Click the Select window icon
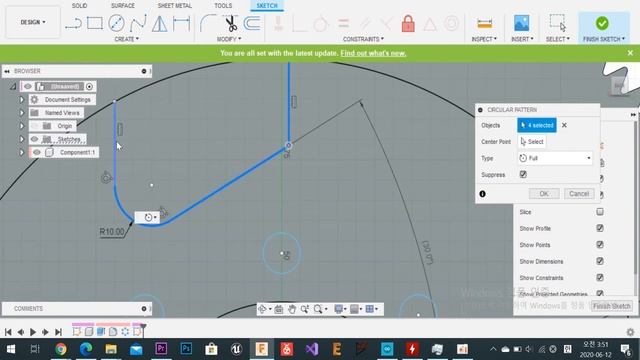640x360 pixels. click(x=558, y=23)
